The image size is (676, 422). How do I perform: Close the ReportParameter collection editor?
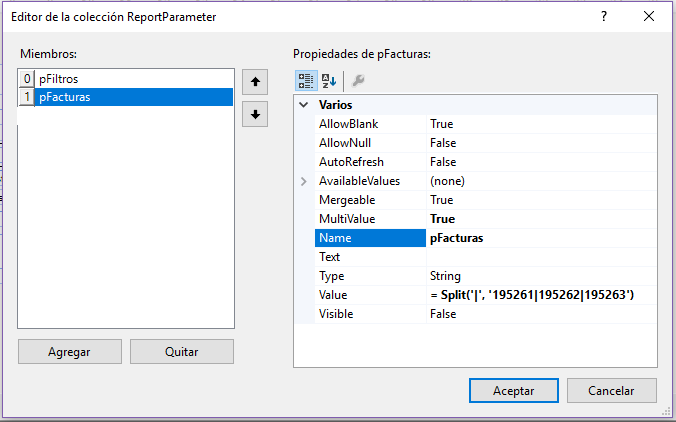coord(650,17)
